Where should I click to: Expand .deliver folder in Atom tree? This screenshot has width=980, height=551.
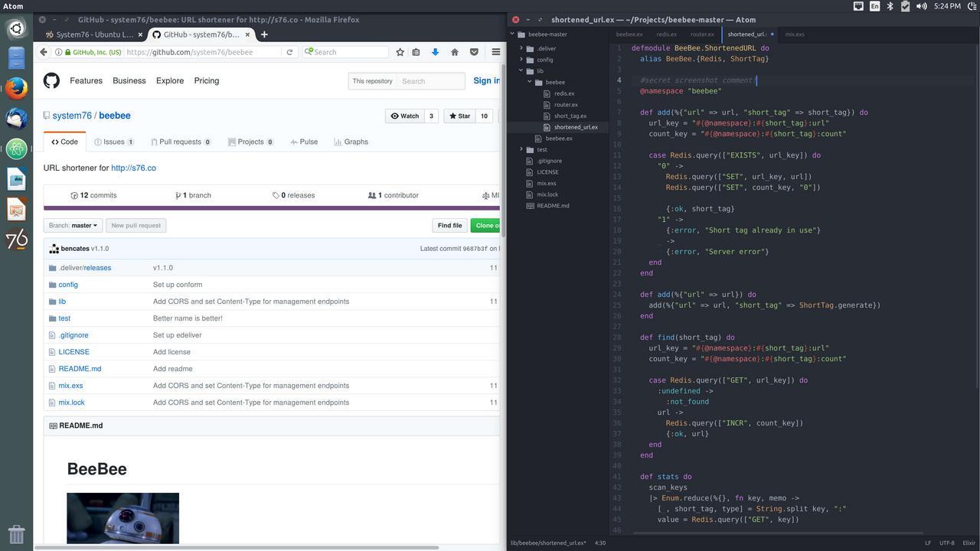[521, 48]
